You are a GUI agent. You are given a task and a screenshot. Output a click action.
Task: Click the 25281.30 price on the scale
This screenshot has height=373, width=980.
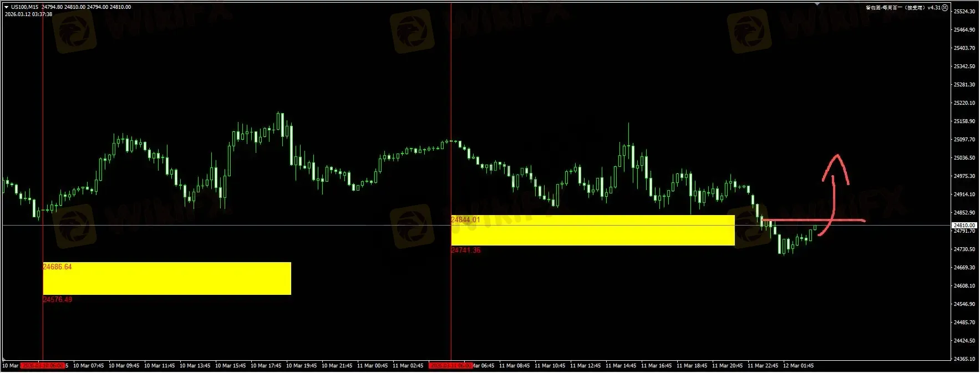coord(964,85)
